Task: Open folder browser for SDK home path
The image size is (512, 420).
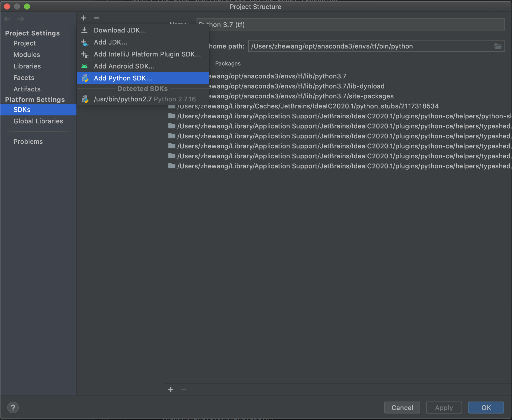Action: point(498,46)
